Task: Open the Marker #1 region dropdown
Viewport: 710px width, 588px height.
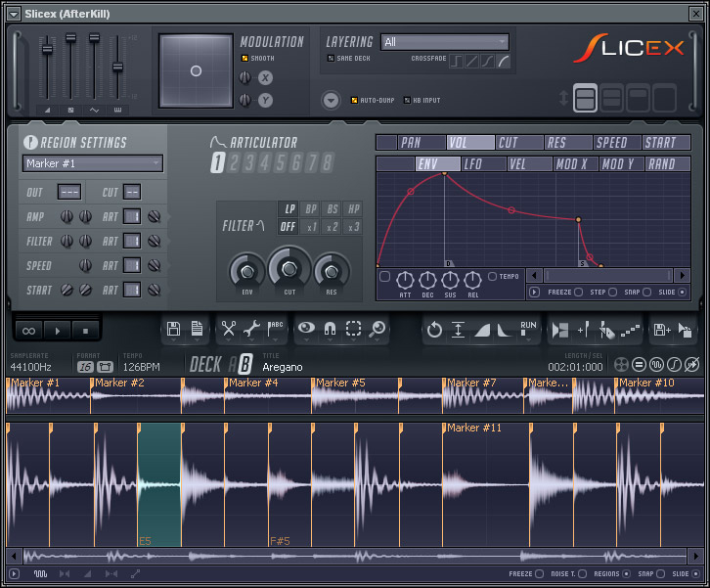Action: (93, 163)
